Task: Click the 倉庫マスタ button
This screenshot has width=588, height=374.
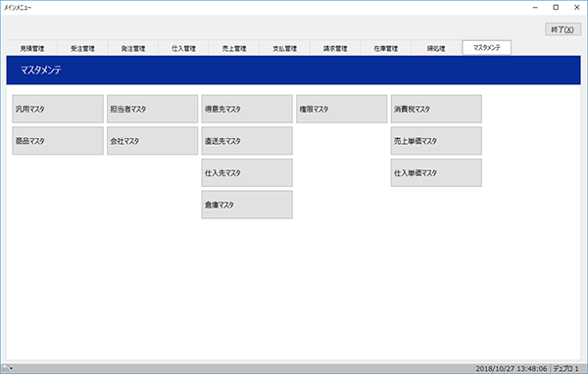Action: 247,205
